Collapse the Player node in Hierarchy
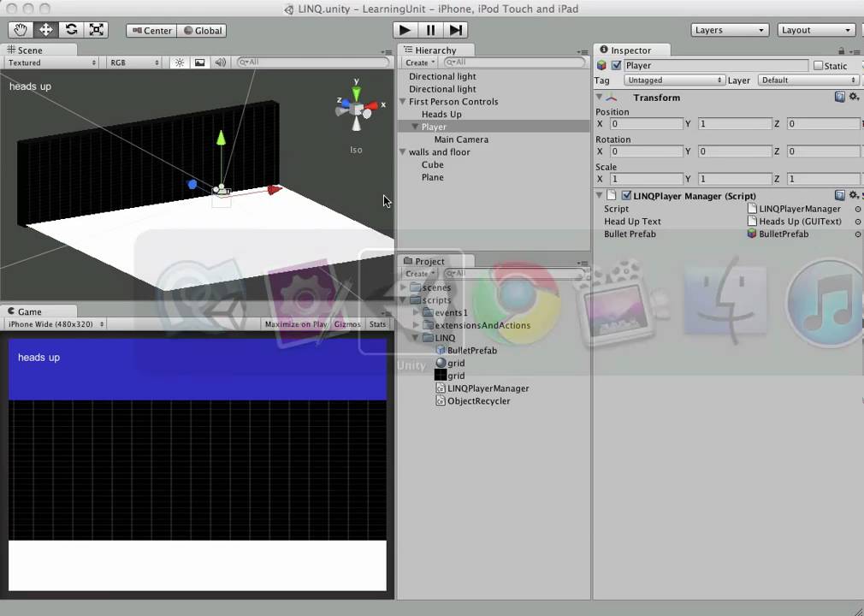 415,127
